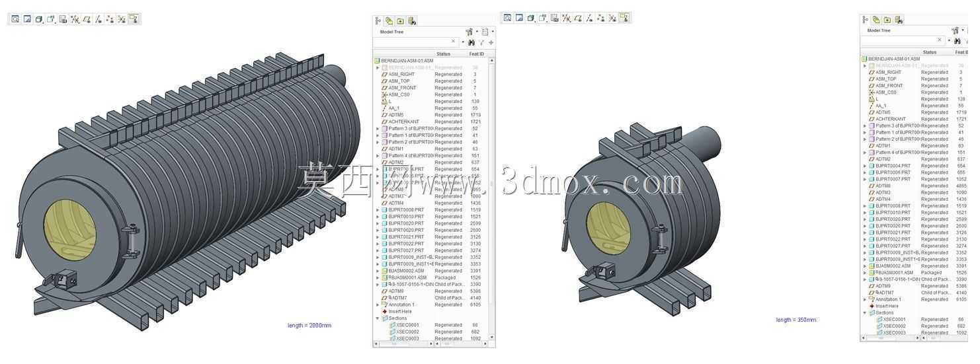The image size is (980, 364).
Task: Open Saved Orientations in 2000mm view toolbar
Action: [x=51, y=19]
